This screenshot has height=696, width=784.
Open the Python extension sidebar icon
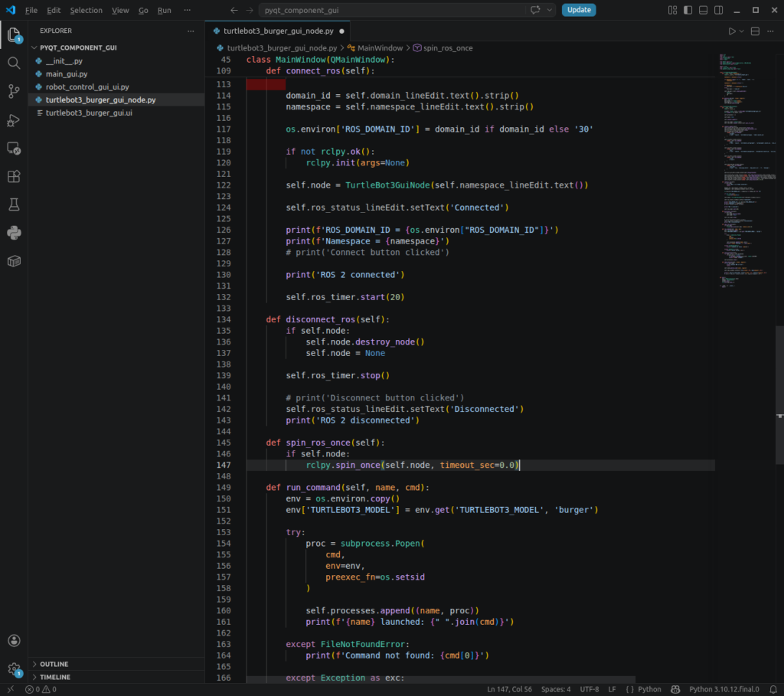14,233
